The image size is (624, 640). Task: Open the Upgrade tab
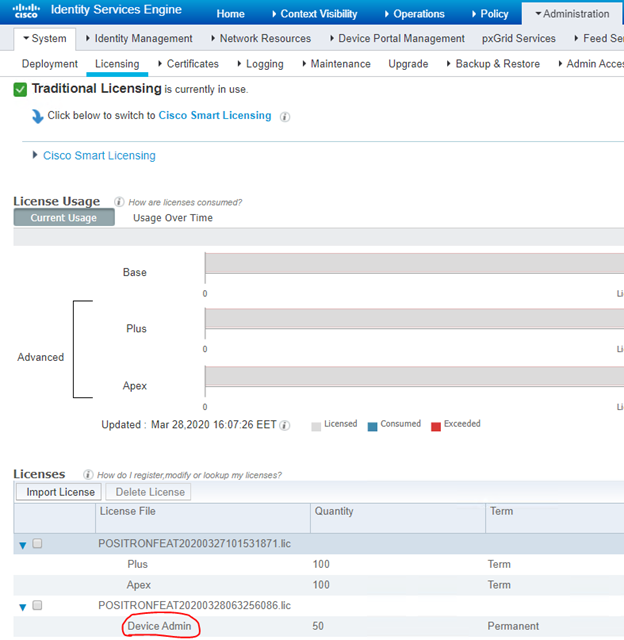pos(408,64)
